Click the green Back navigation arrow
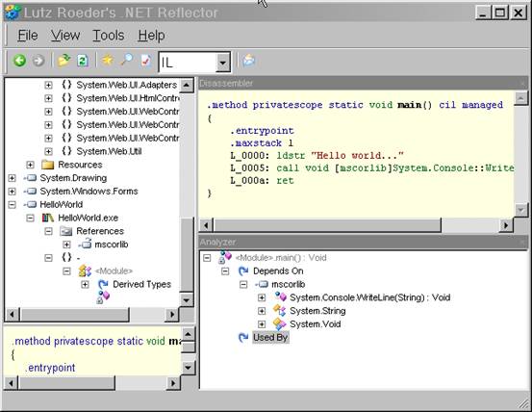 pyautogui.click(x=19, y=61)
